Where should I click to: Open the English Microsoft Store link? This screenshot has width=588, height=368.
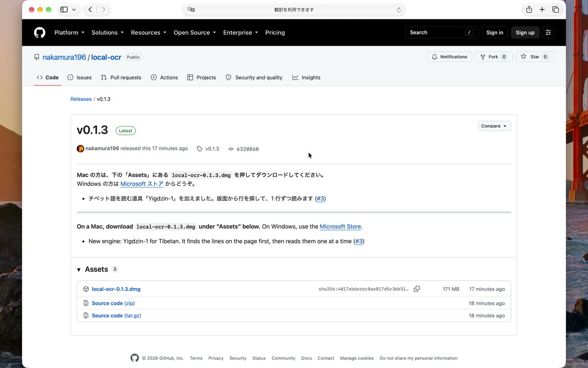341,227
